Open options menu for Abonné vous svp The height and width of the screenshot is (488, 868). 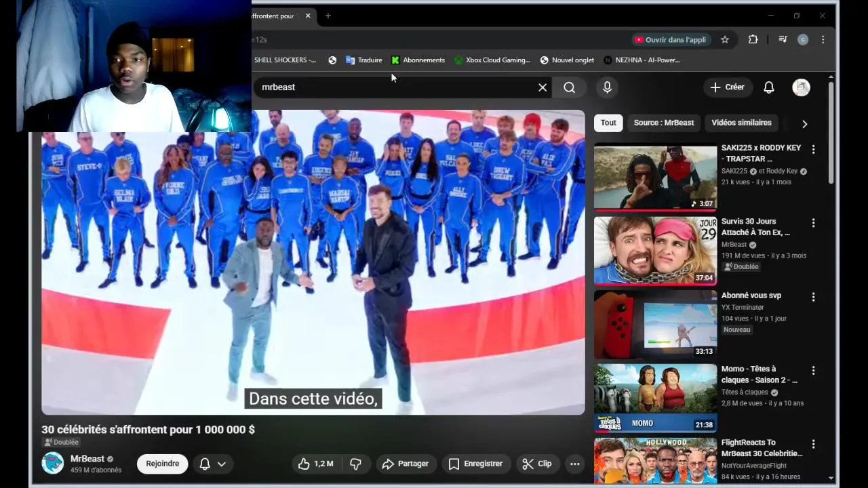coord(813,297)
